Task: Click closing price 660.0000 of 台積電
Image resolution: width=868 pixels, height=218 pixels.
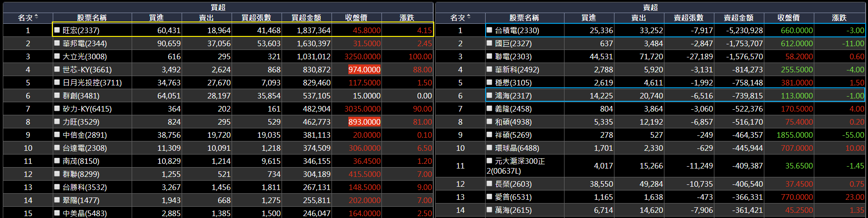Action: pyautogui.click(x=797, y=30)
